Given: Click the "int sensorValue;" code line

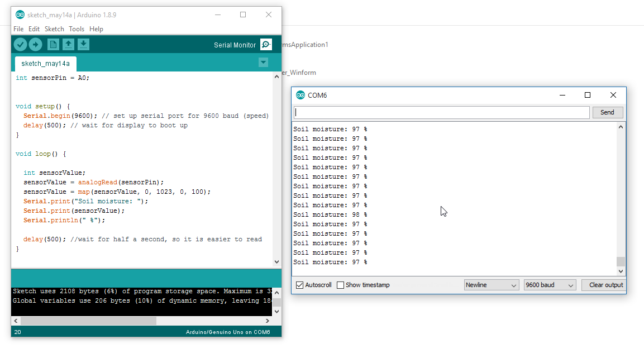Looking at the screenshot, I should (55, 173).
